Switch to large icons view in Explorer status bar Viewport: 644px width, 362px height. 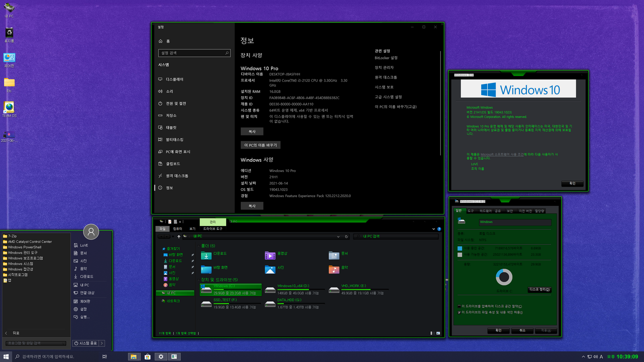(438, 333)
